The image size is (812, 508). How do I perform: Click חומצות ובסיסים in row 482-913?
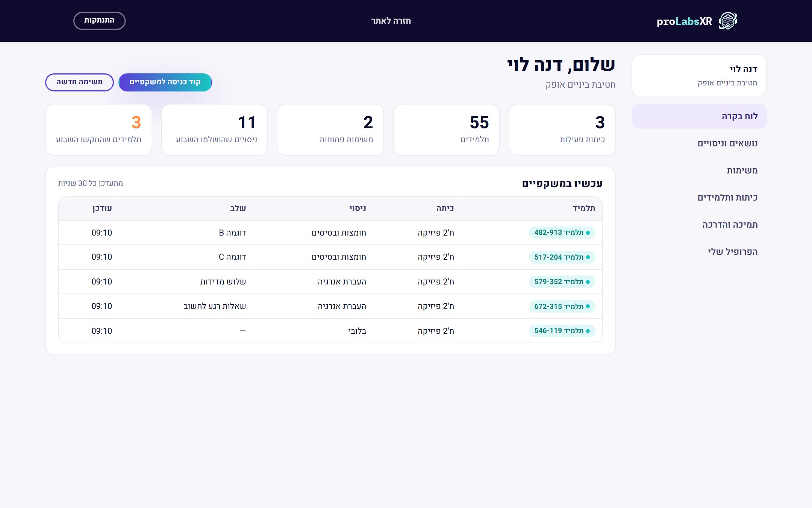tap(339, 233)
